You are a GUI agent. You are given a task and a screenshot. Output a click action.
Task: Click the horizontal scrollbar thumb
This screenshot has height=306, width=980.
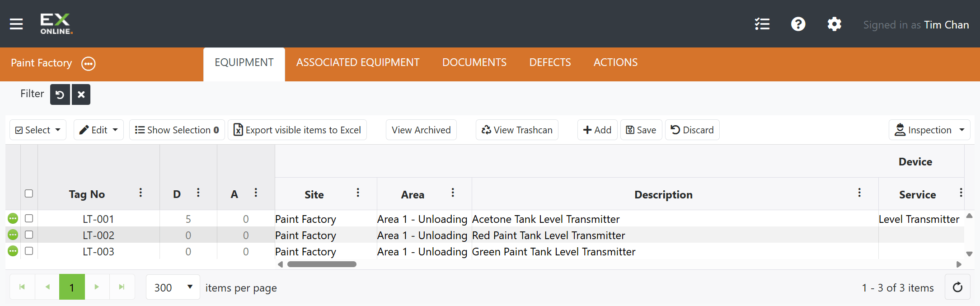pos(322,264)
